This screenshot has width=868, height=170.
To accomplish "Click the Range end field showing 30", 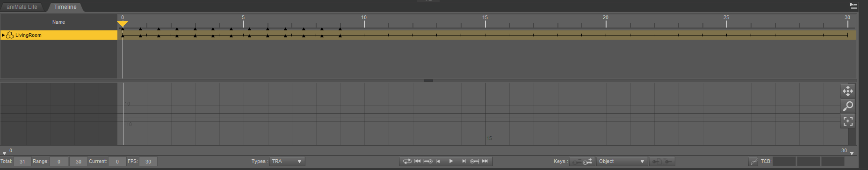I will pos(78,162).
